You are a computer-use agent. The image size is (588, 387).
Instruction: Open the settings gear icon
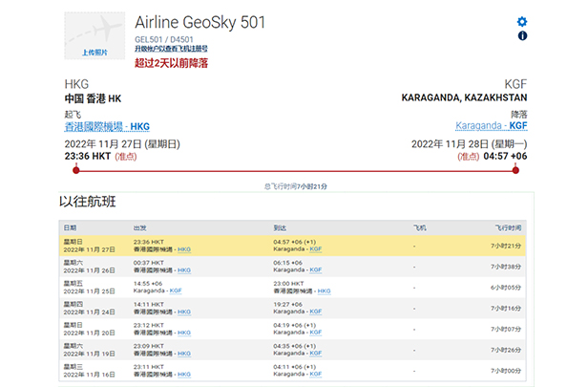[522, 21]
